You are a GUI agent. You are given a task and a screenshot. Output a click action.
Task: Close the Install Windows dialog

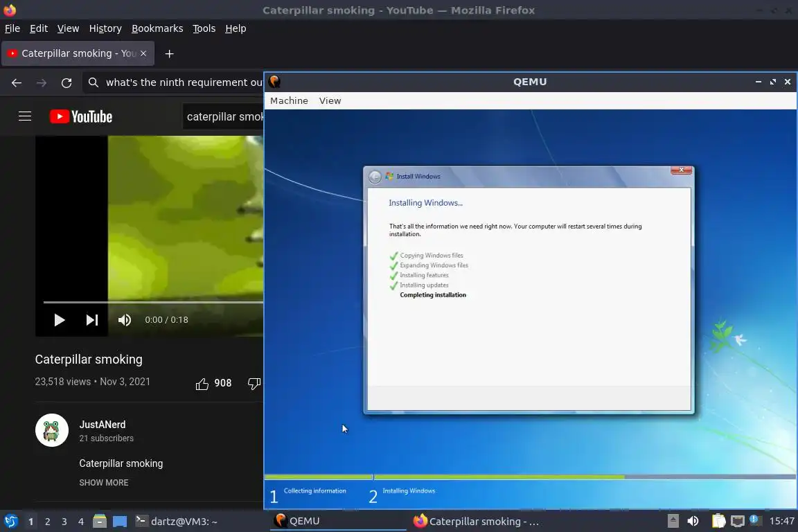(681, 170)
